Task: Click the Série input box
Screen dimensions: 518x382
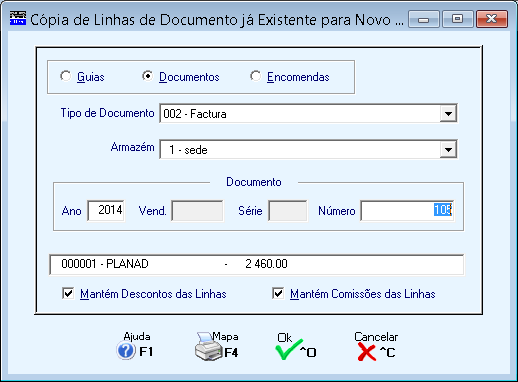Action: click(x=288, y=210)
